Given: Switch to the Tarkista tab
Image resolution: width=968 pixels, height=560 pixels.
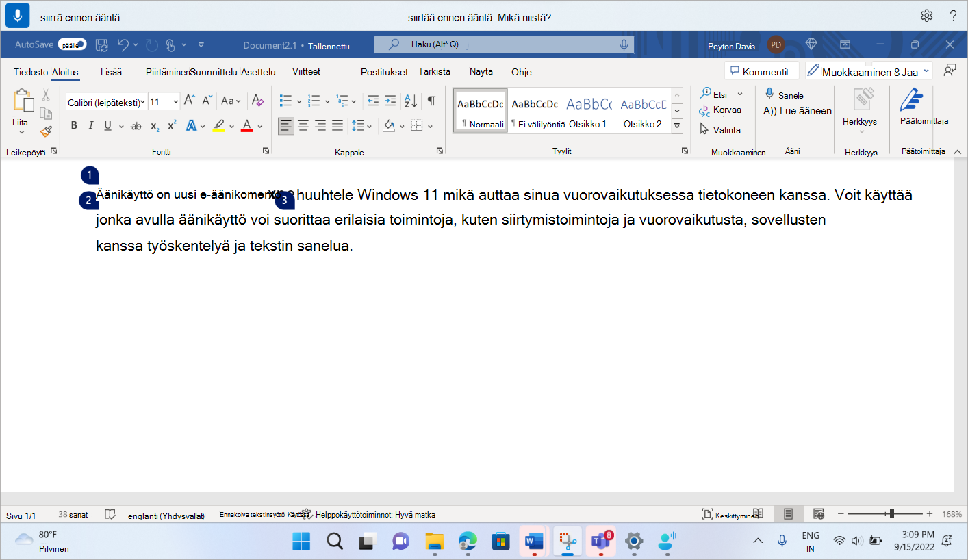Looking at the screenshot, I should [435, 71].
